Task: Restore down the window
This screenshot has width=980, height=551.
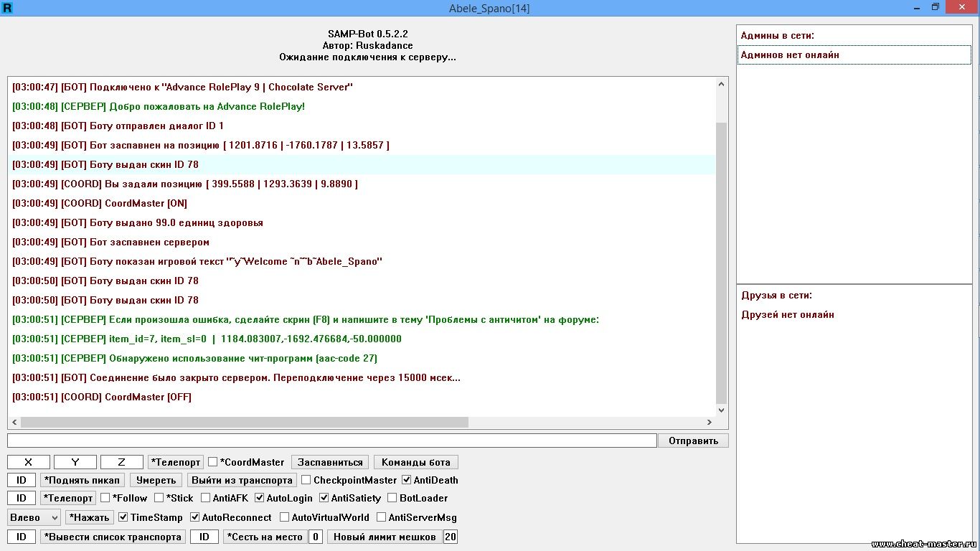Action: pyautogui.click(x=935, y=7)
